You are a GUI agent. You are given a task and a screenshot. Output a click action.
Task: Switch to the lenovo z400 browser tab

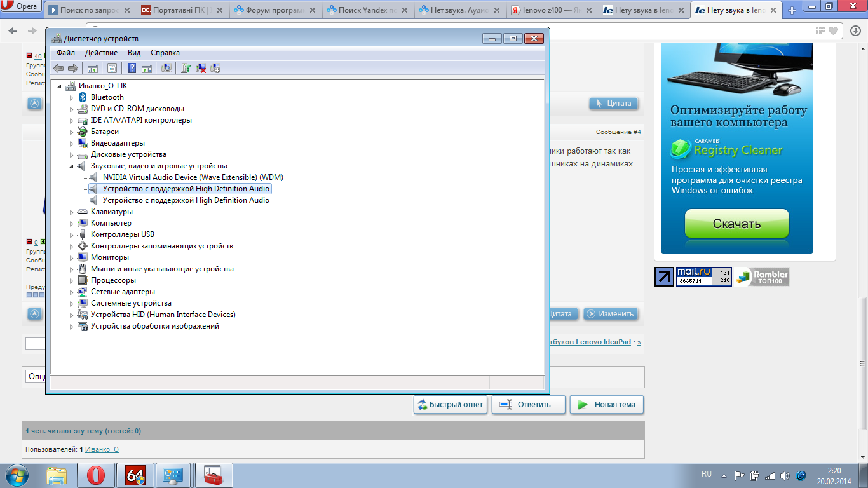click(552, 10)
